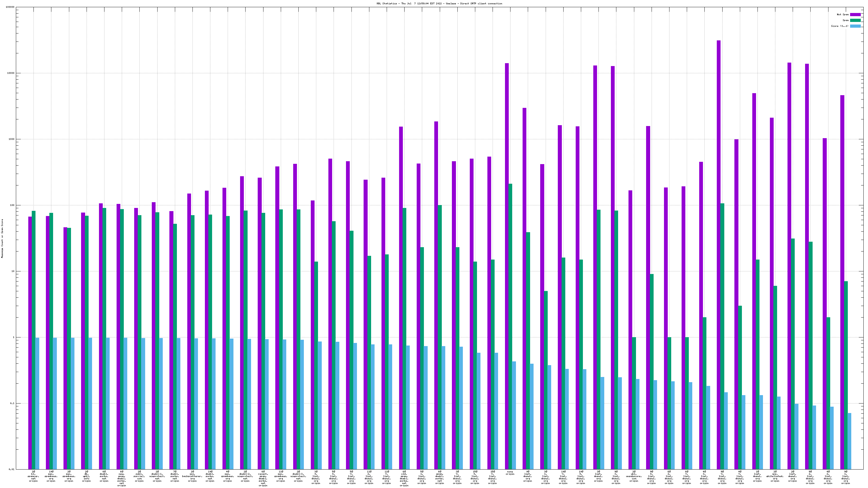Click the 'Message Count or Spam Score' axis label
868x488 pixels.
(x=2, y=239)
